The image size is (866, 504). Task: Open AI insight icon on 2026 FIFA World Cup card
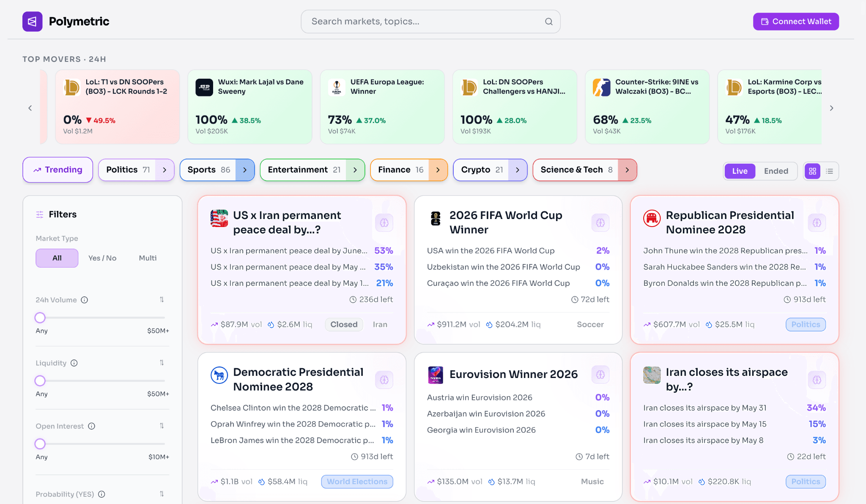pyautogui.click(x=600, y=223)
